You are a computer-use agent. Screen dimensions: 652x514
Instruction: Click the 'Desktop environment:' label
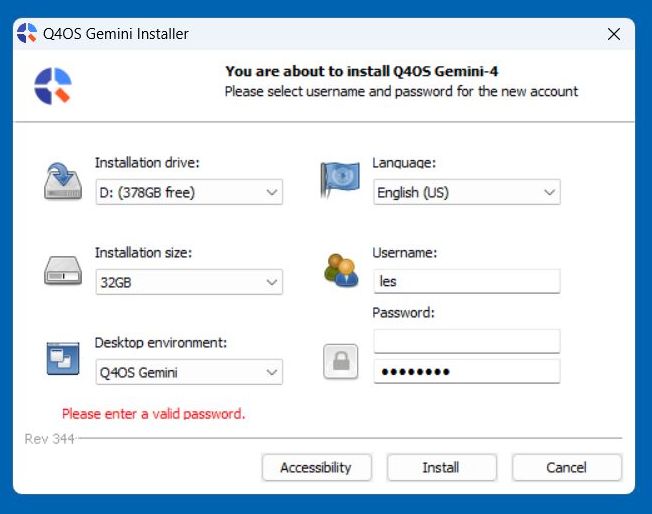coord(161,343)
